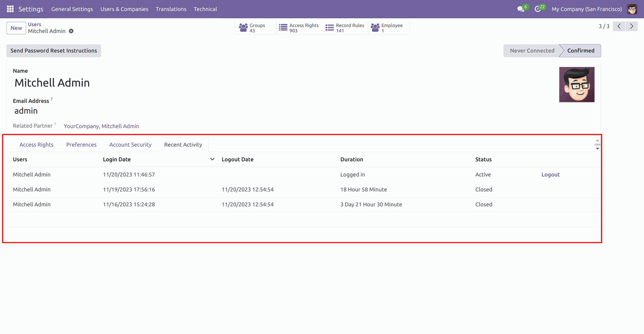This screenshot has height=334, width=644.
Task: Set status to Never Connected
Action: [x=532, y=51]
